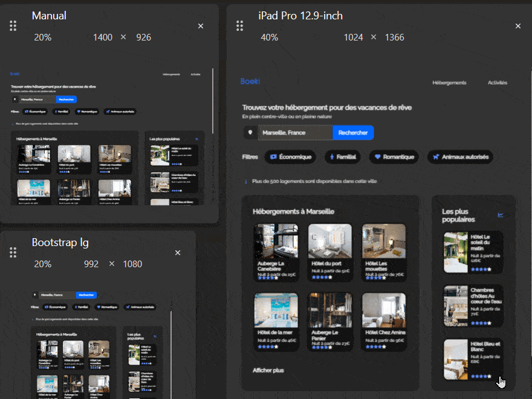Open Activités nav link in iPad preview
Screen dimensions: 532x399
point(498,82)
